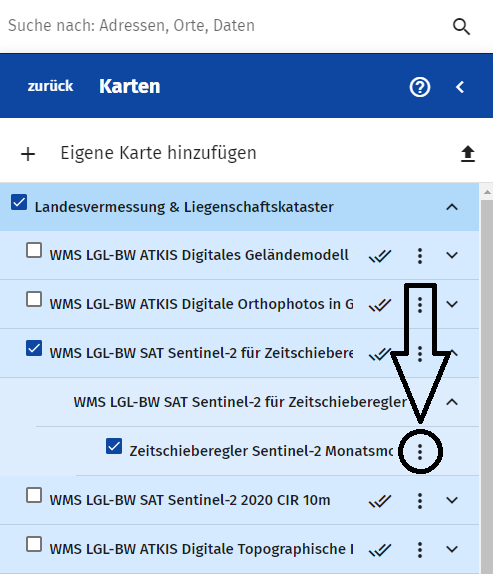Open the help question mark icon

(x=420, y=87)
